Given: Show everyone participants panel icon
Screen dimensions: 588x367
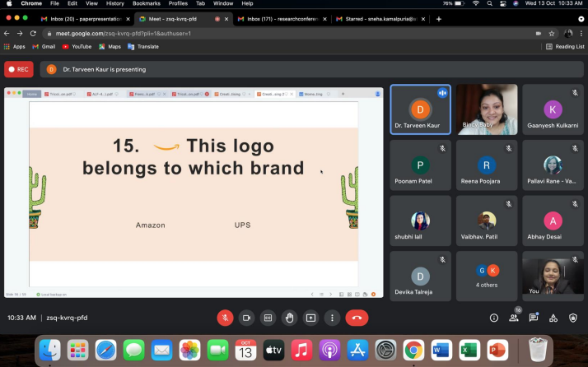Looking at the screenshot, I should pos(513,318).
